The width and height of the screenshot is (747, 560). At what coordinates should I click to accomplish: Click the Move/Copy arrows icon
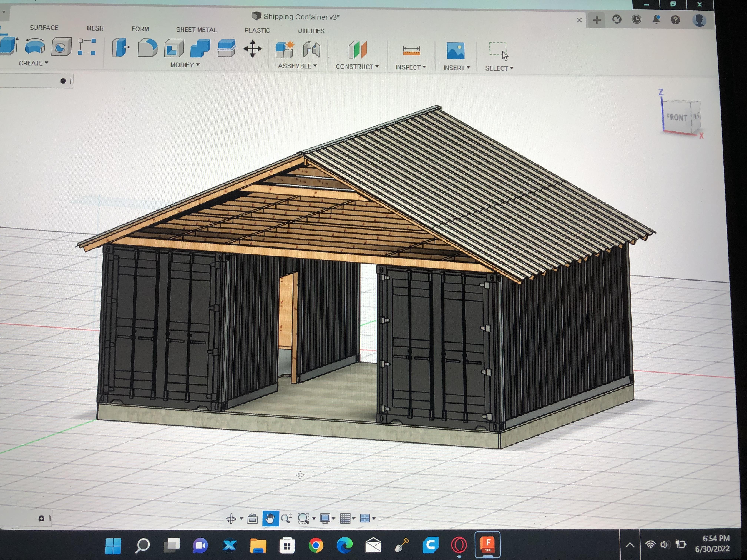[252, 49]
